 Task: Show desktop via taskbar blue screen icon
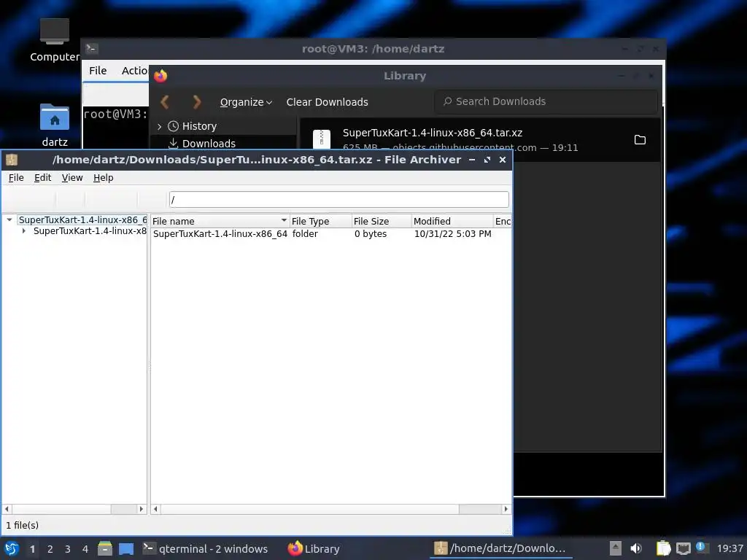[126, 548]
